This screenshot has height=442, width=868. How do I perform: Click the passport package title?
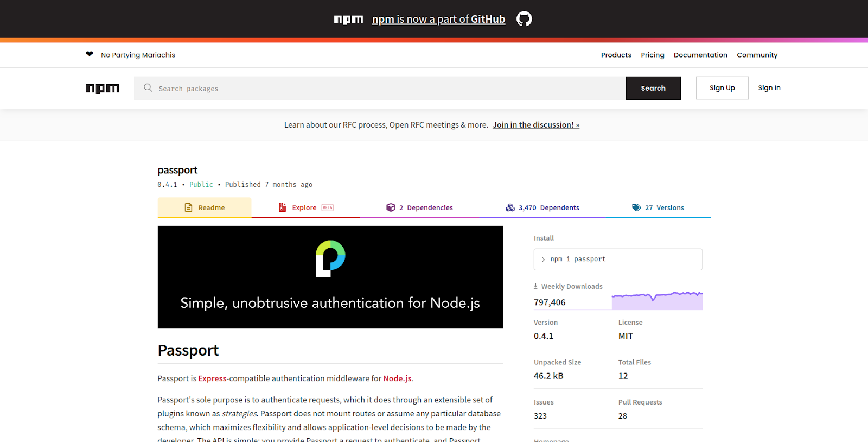click(x=177, y=170)
